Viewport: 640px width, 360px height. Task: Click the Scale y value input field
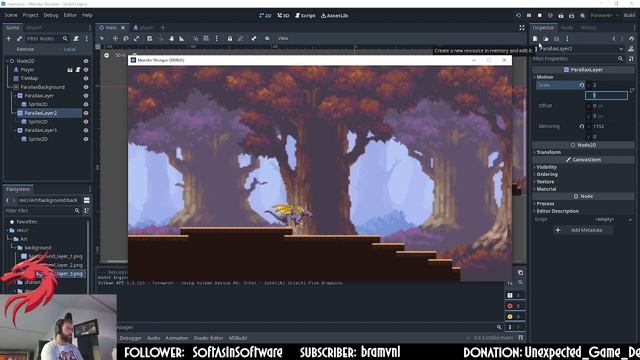click(x=607, y=95)
